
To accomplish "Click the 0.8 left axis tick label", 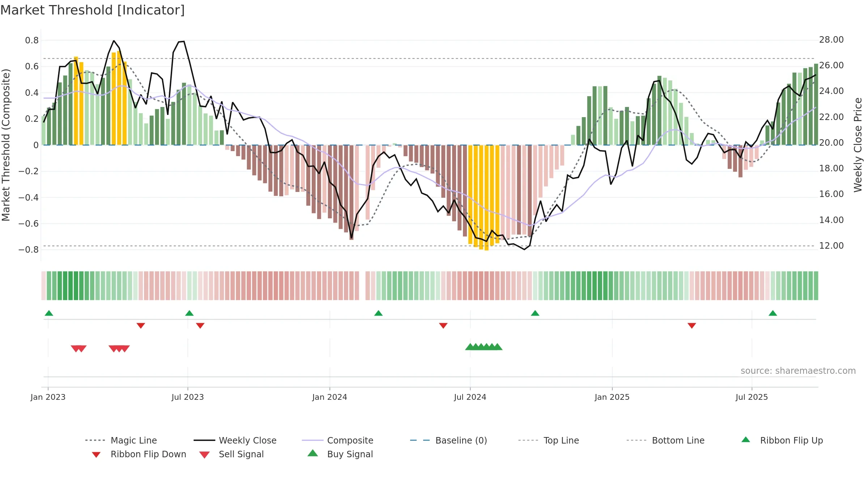I will tap(32, 40).
